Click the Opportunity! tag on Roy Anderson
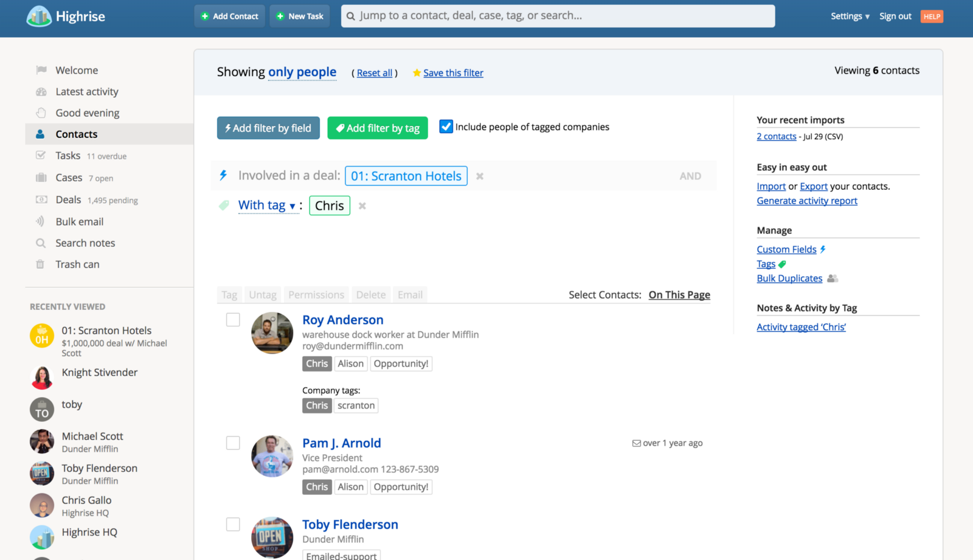This screenshot has height=560, width=973. click(401, 364)
